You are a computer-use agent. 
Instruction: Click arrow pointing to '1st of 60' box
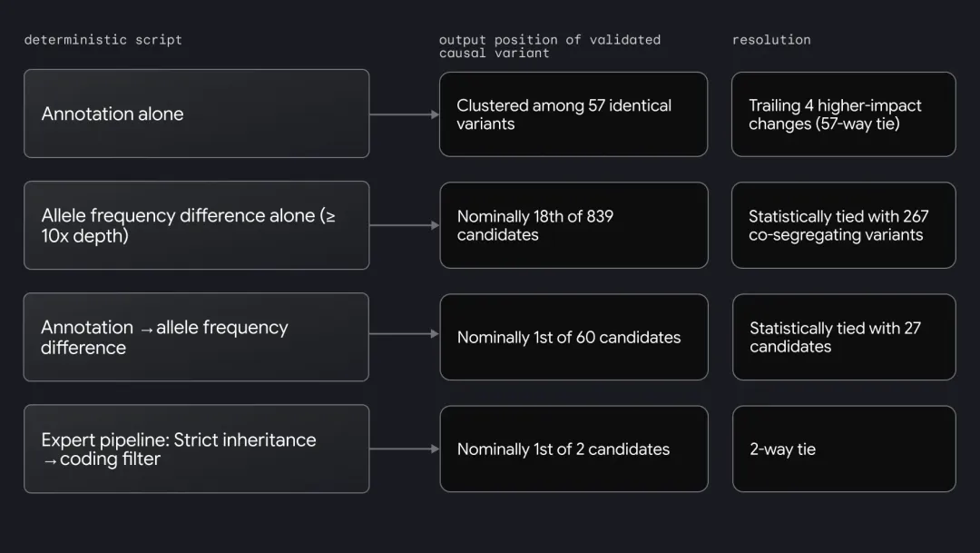405,334
